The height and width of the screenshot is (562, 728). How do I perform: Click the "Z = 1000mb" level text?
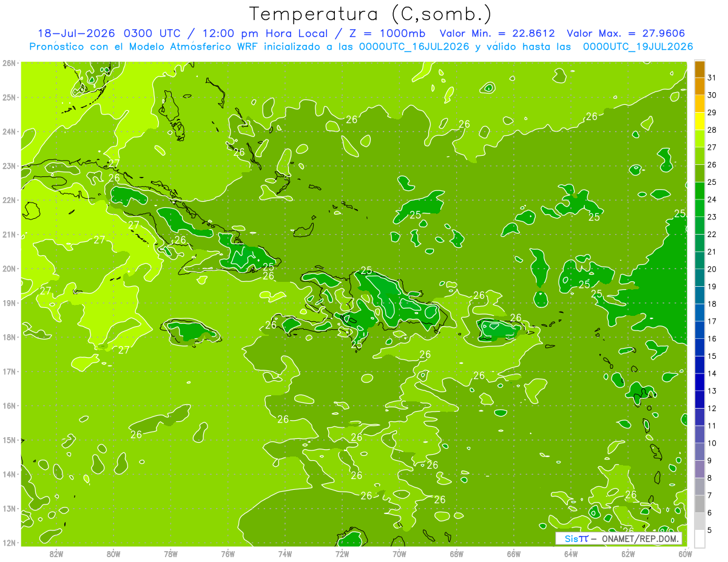[389, 33]
